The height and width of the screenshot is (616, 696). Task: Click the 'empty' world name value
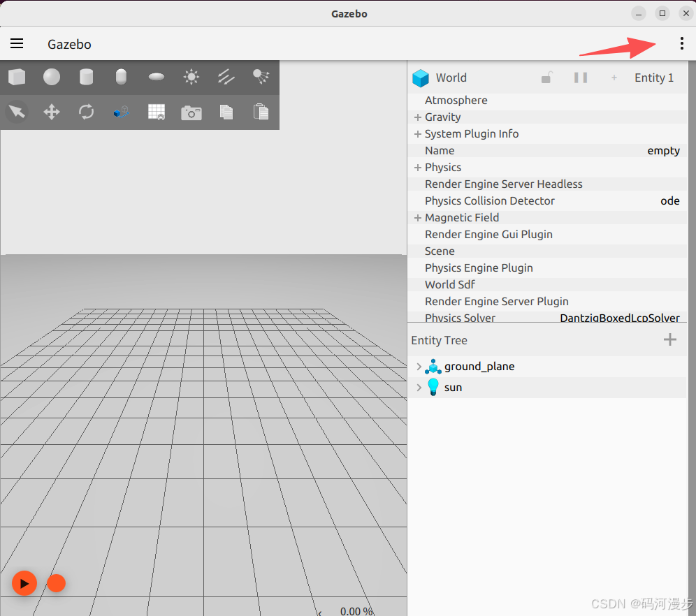[x=663, y=151]
